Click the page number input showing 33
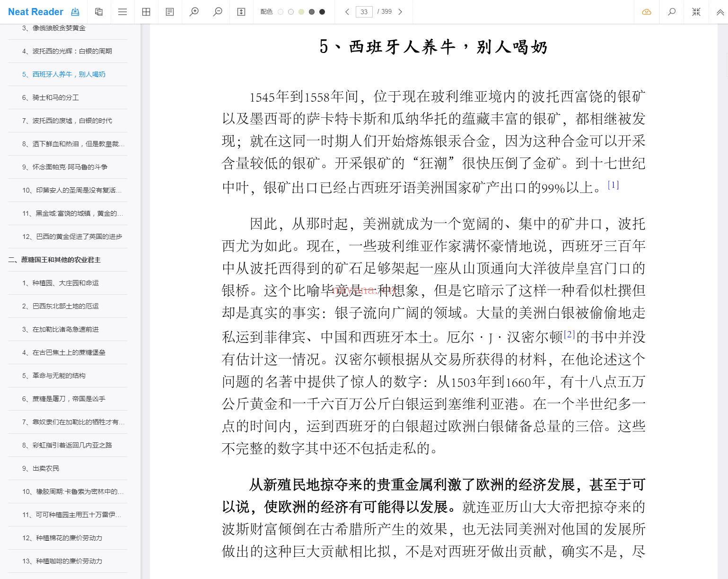The image size is (728, 579). click(x=364, y=12)
